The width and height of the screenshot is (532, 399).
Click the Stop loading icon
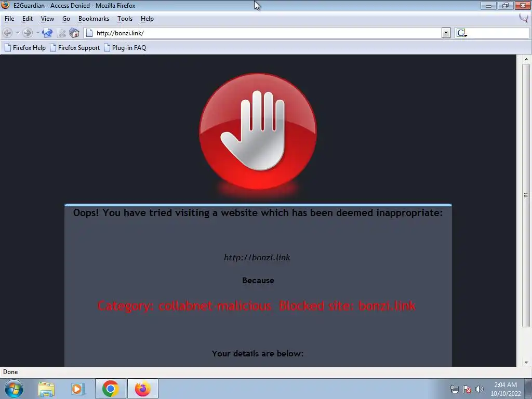[x=62, y=33]
